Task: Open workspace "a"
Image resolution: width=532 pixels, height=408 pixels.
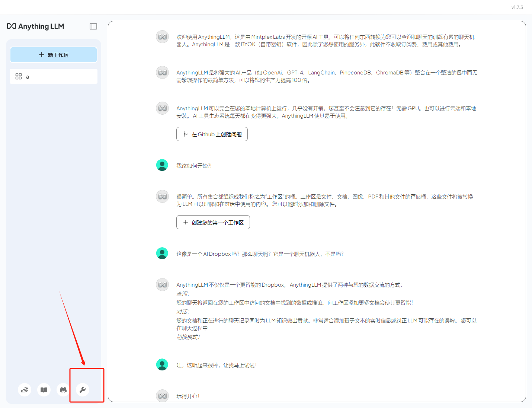Action: pos(54,76)
